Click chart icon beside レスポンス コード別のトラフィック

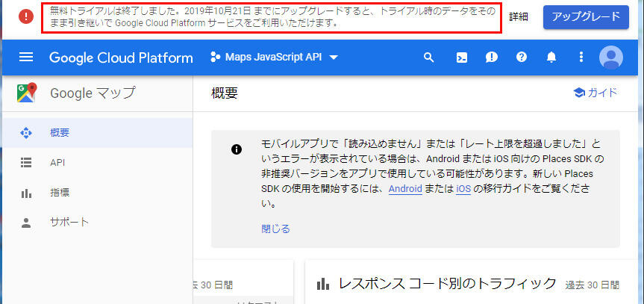pos(323,283)
